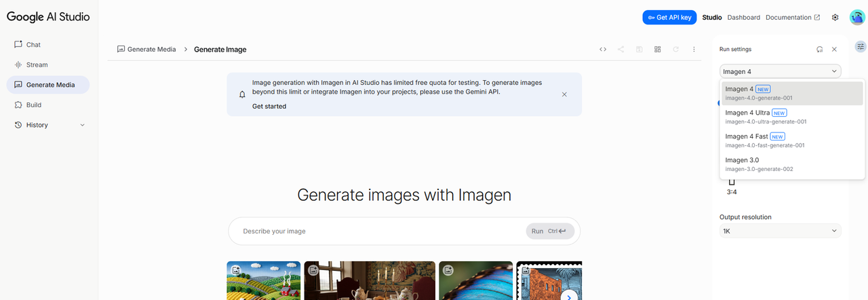
Task: Focus the Describe your image input
Action: [x=380, y=231]
